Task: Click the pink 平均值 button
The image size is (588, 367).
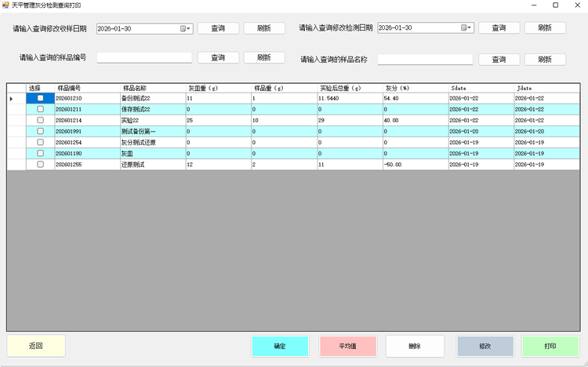Action: (348, 346)
